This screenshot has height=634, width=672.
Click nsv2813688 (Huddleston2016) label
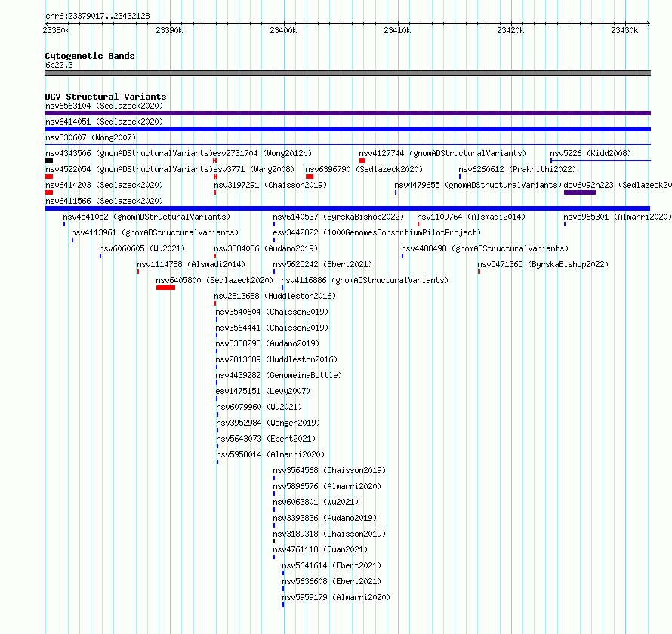click(275, 296)
